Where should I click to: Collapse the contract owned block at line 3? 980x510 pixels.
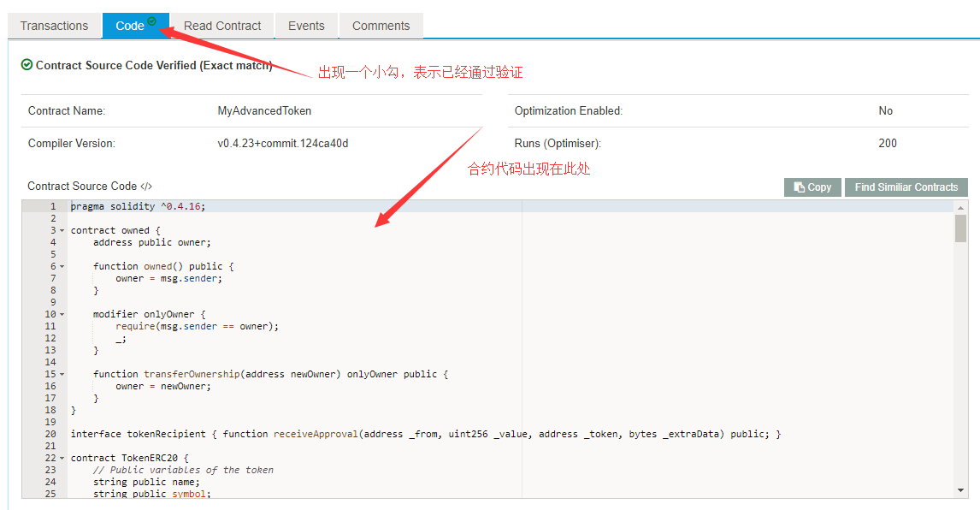(x=62, y=231)
